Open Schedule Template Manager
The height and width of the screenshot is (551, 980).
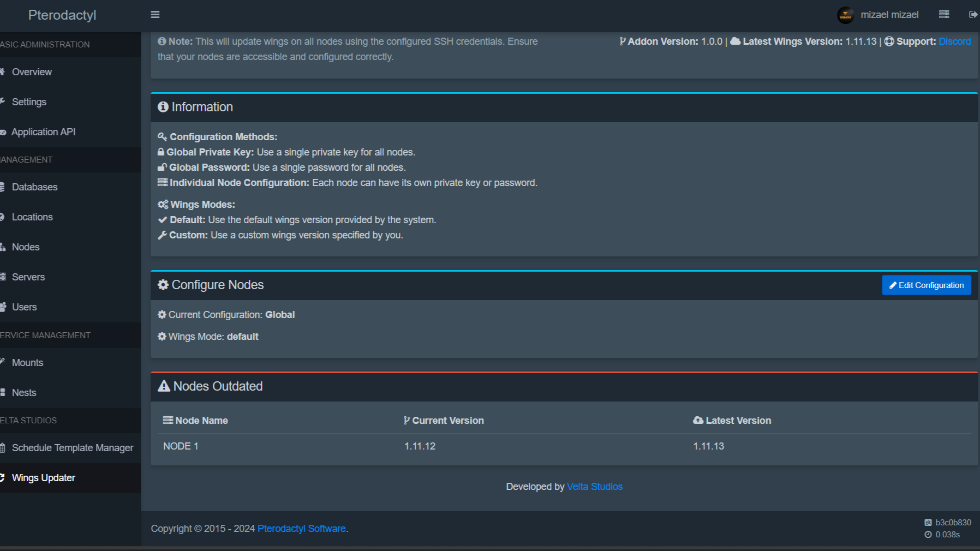(x=73, y=448)
